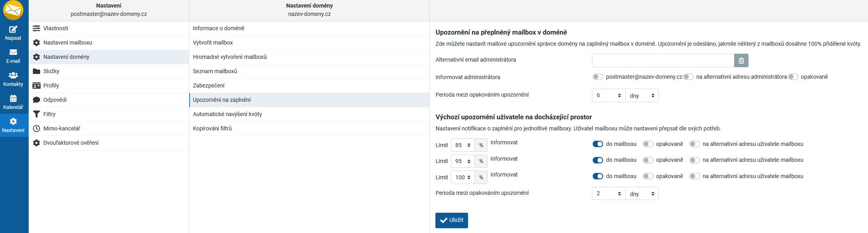
Task: Select 'Automatické navýšení kvóty' menu item
Action: click(227, 114)
